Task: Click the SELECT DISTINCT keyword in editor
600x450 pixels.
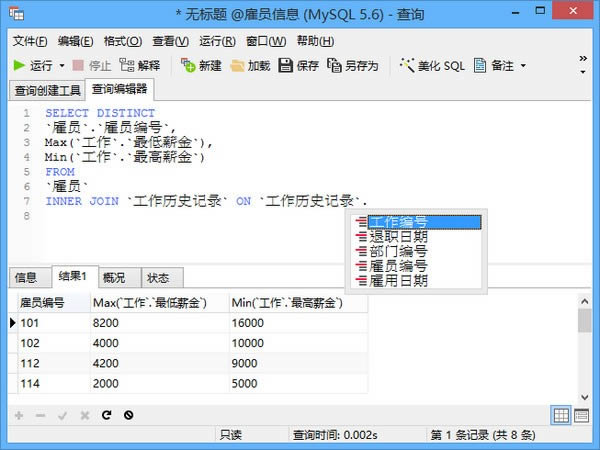Action: [100, 113]
